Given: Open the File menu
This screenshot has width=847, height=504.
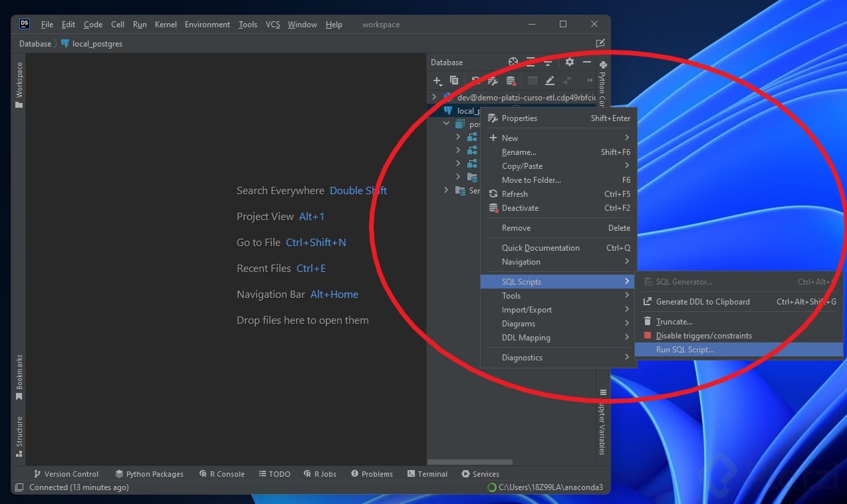Looking at the screenshot, I should tap(47, 24).
